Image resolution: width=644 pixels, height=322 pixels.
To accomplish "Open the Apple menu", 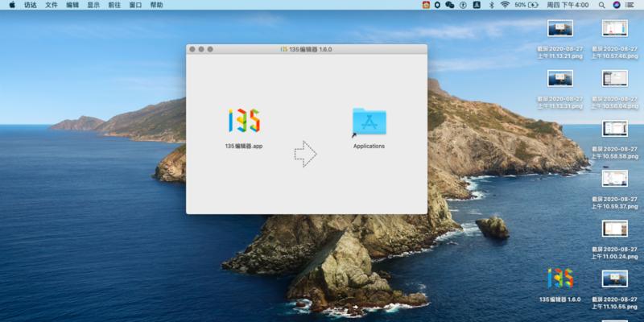I will [12, 5].
